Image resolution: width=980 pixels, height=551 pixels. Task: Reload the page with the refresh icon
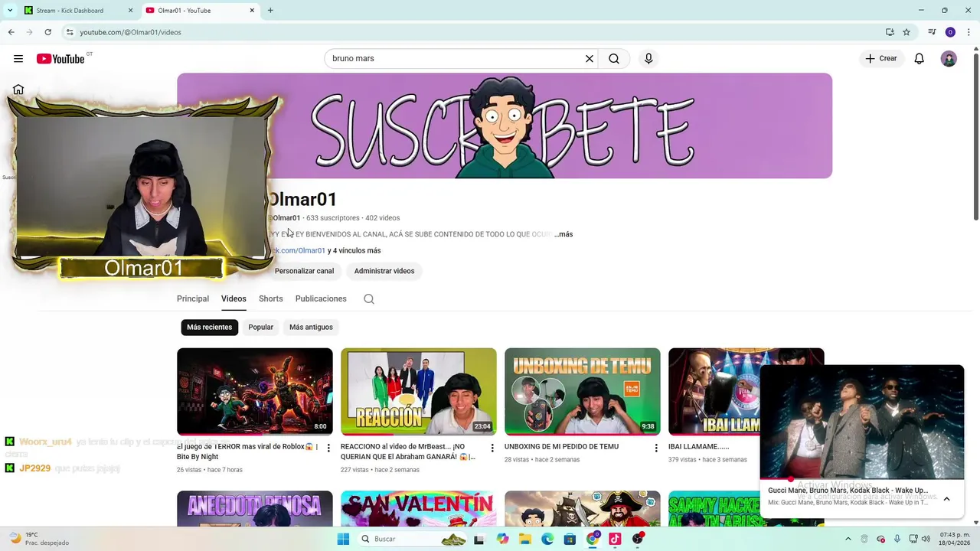click(47, 32)
